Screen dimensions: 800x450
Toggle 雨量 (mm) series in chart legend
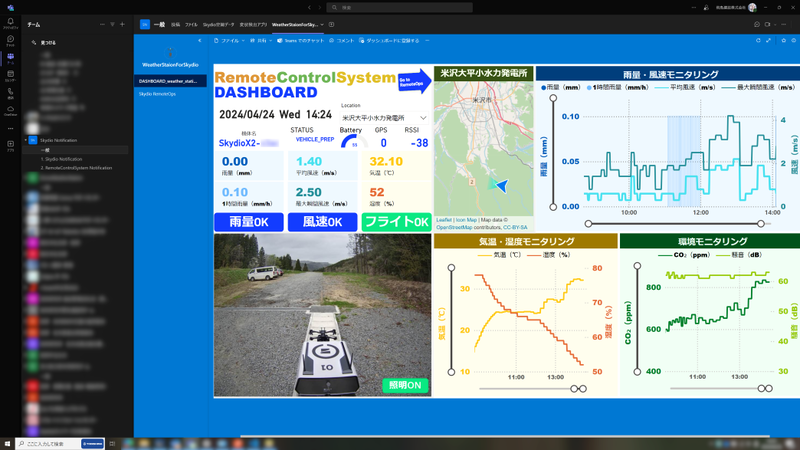pos(564,87)
